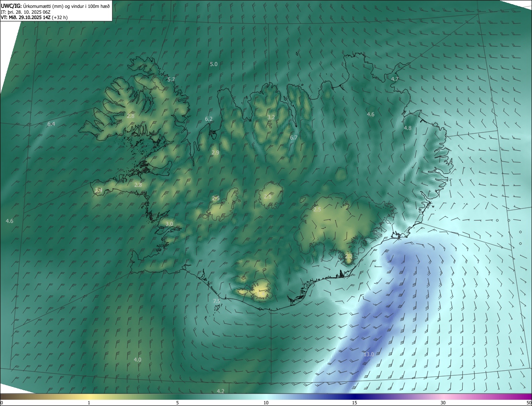Click the 7.5 value off the south coast
The width and height of the screenshot is (532, 406).
tap(217, 301)
